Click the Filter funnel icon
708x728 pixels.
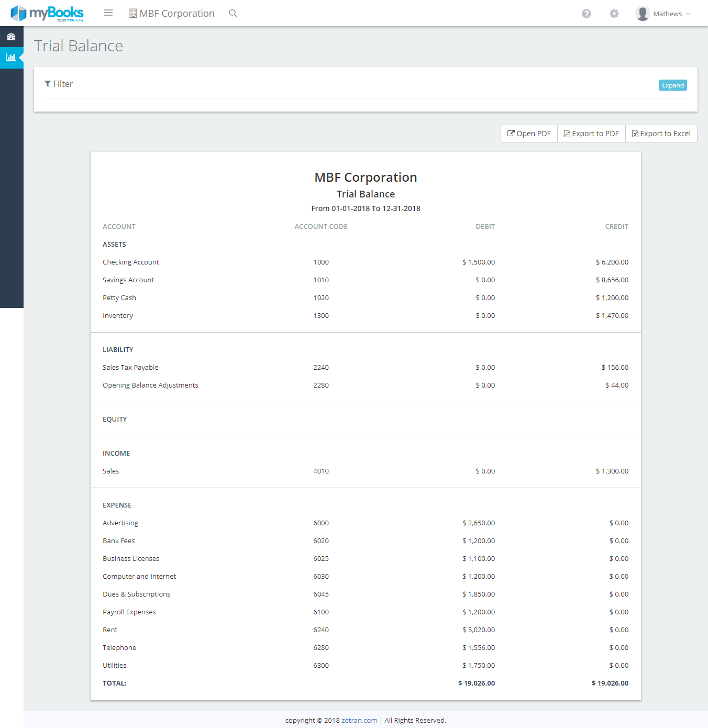48,84
